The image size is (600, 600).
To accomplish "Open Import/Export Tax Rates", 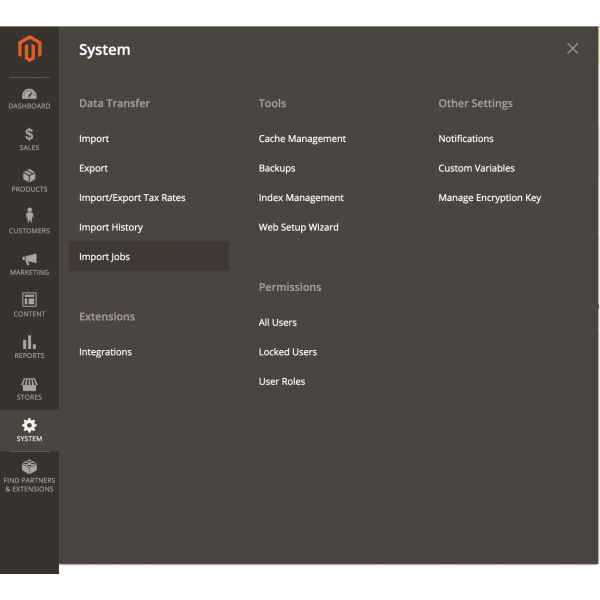I will [x=132, y=198].
